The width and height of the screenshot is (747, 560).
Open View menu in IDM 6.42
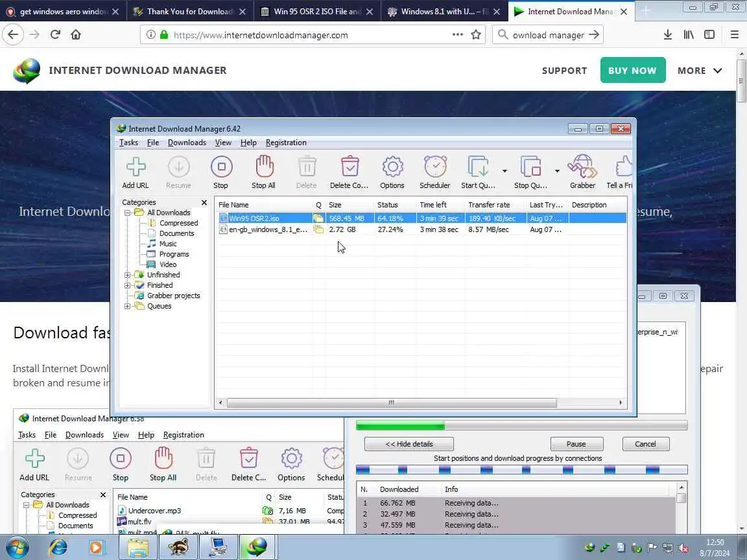[223, 143]
